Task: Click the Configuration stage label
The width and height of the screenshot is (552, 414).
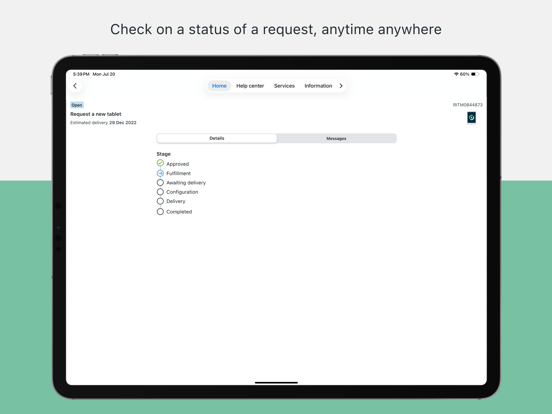Action: coord(182,192)
